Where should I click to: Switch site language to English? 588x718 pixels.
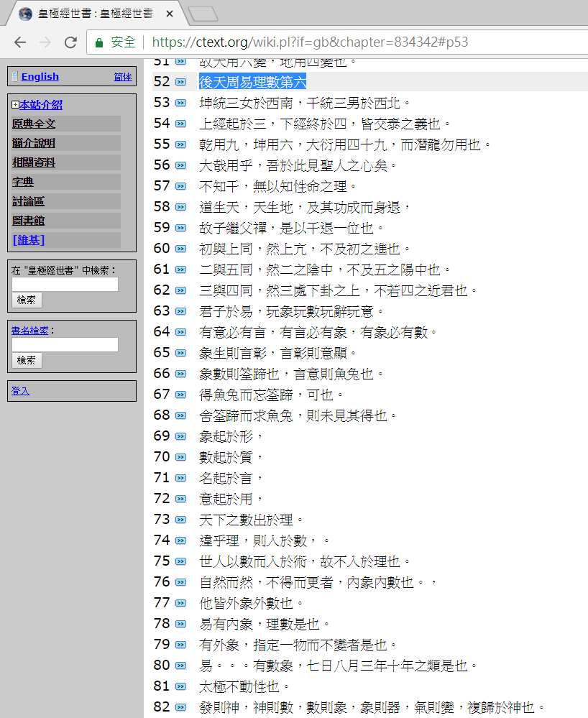tap(40, 76)
